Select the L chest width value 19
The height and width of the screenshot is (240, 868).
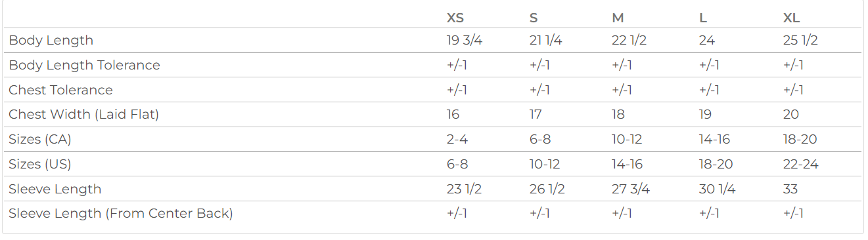click(x=705, y=115)
